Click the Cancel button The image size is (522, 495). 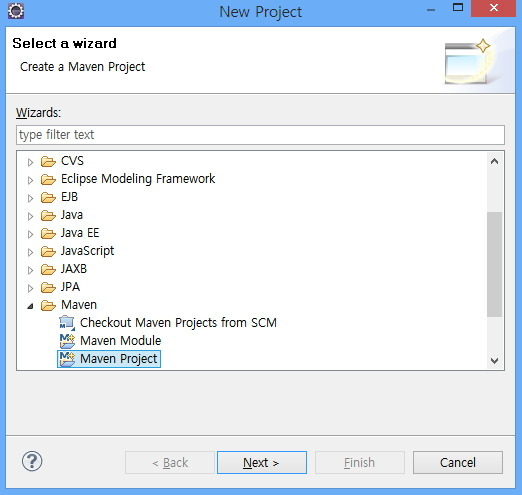coord(458,462)
